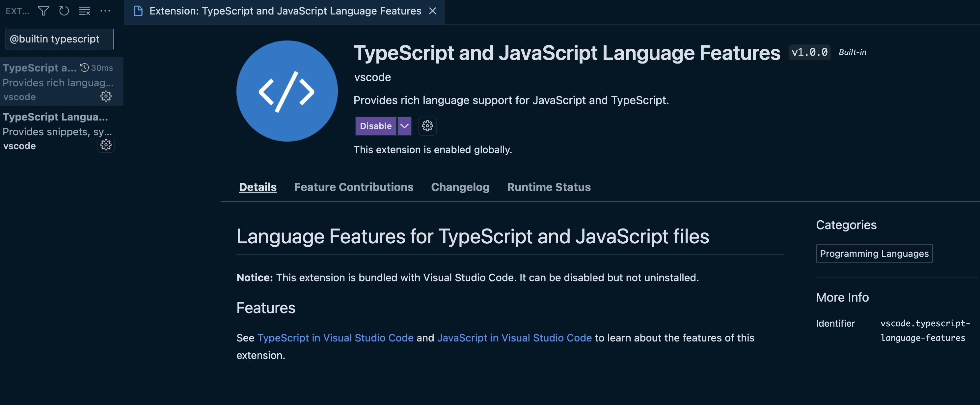Select the extension editor tab title
This screenshot has width=980, height=405.
(285, 11)
